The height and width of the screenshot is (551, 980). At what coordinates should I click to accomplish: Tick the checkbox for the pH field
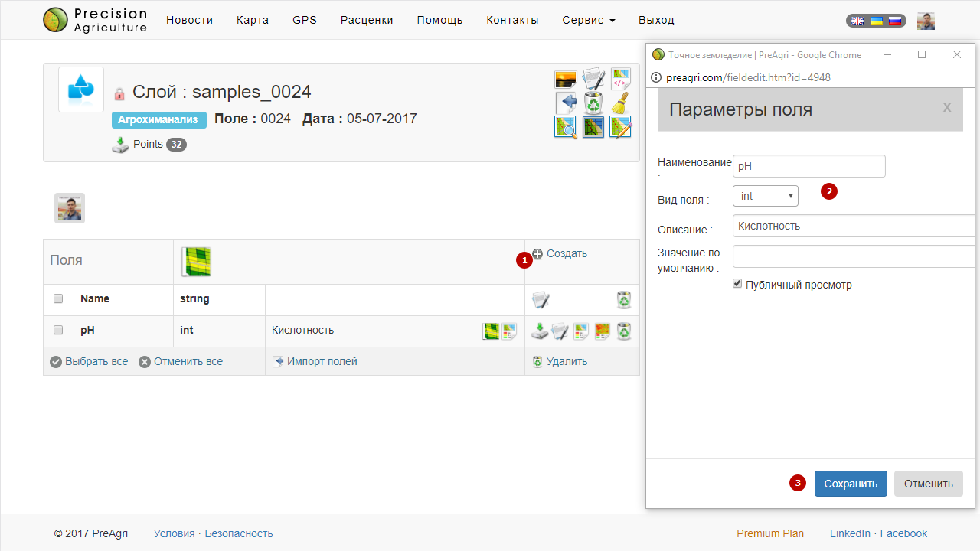58,331
